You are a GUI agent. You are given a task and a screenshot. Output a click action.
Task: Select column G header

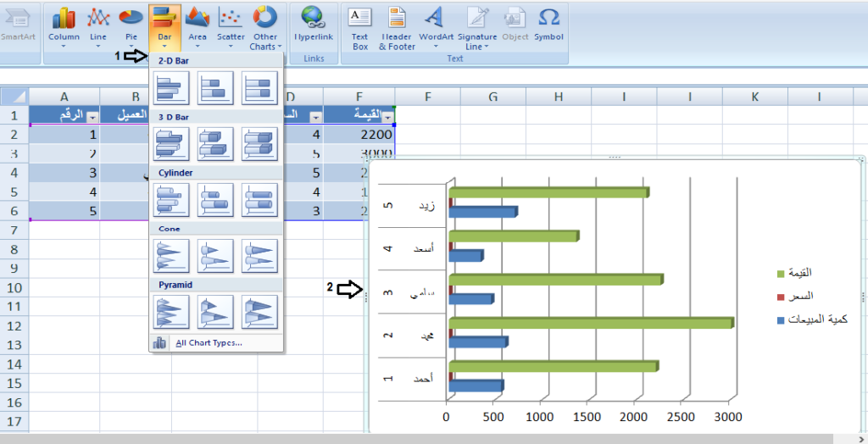point(492,97)
